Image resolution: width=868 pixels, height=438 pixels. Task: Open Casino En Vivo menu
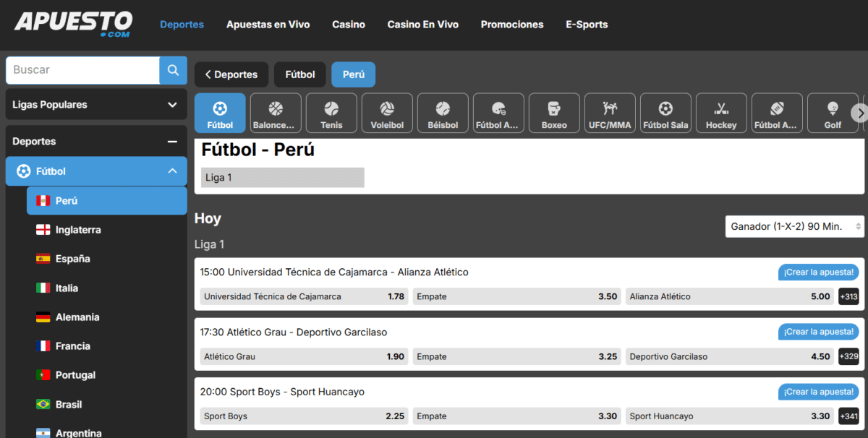click(422, 25)
